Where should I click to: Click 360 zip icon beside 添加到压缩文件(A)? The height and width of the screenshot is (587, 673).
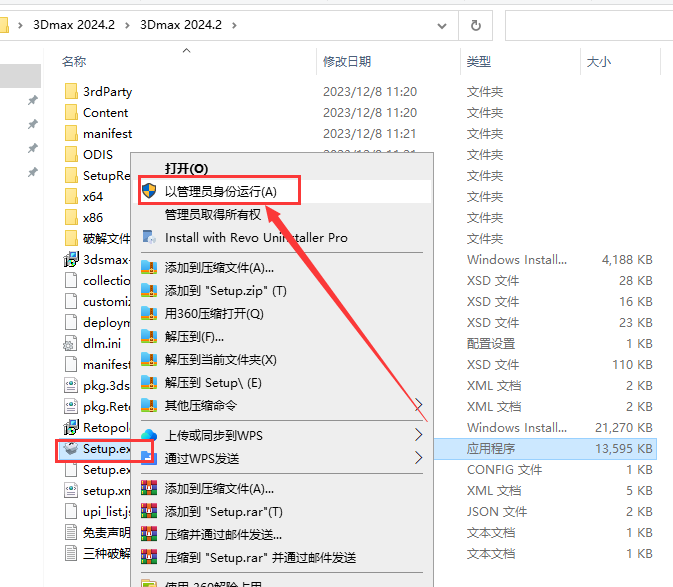(x=149, y=267)
